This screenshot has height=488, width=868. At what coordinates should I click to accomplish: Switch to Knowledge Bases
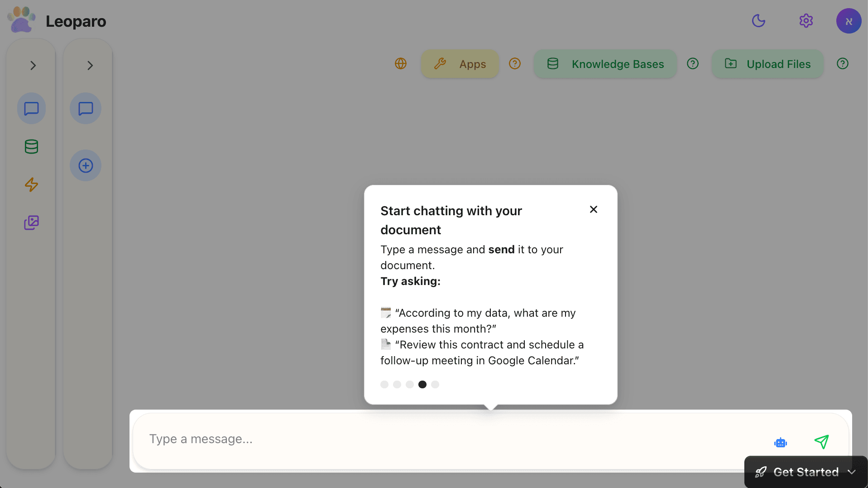click(x=604, y=64)
